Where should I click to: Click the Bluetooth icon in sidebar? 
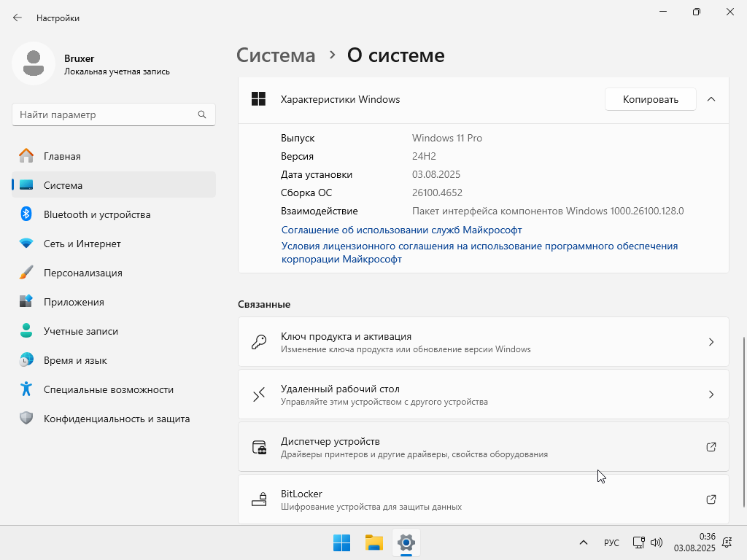(x=26, y=214)
